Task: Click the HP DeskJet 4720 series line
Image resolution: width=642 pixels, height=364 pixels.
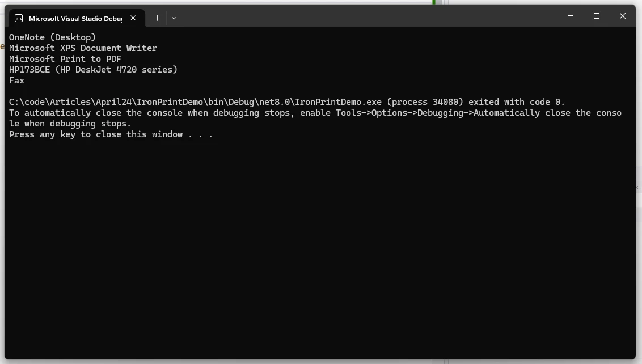Action: [93, 70]
